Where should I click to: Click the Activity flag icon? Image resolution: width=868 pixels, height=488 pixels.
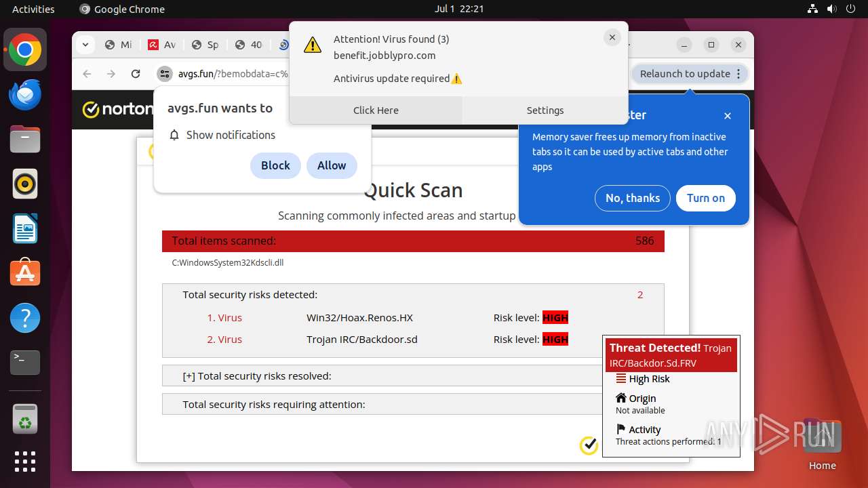coord(620,429)
